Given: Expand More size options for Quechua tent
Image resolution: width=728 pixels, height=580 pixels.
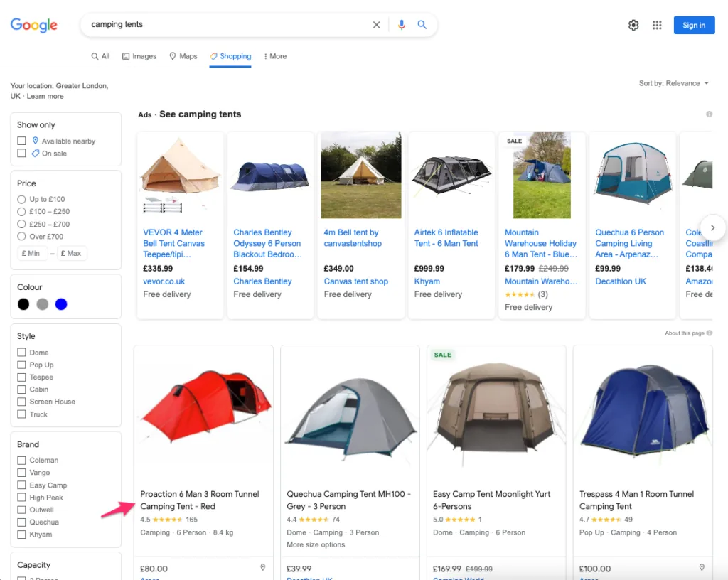Looking at the screenshot, I should pos(316,544).
